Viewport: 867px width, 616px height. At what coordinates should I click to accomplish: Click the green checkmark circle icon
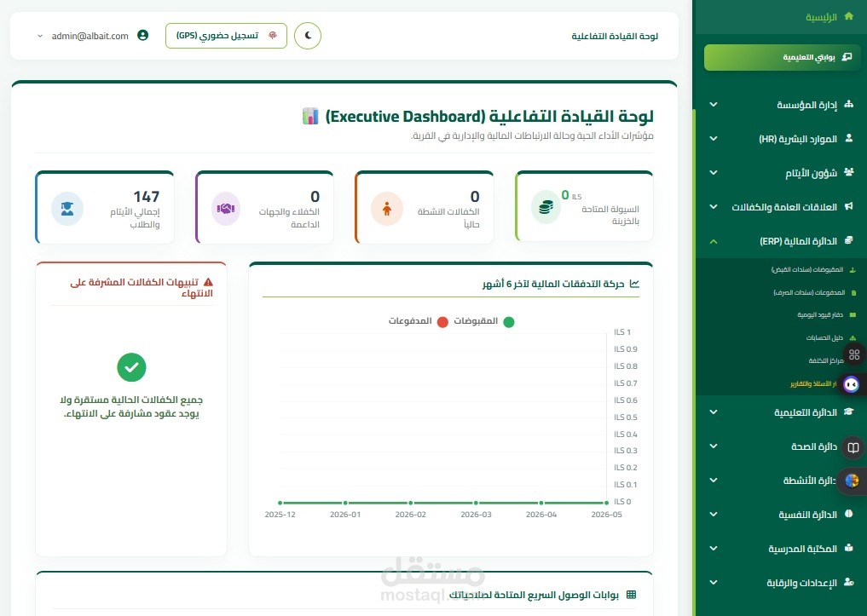point(131,367)
